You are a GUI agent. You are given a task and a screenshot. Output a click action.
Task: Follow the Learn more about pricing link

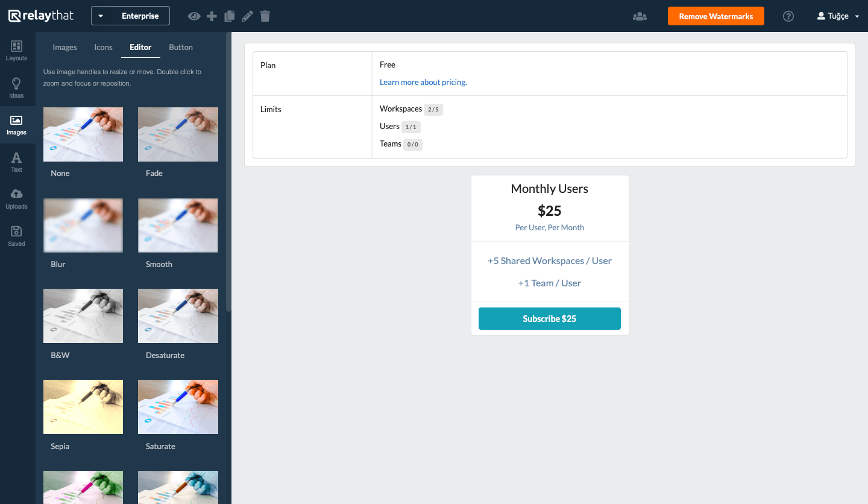click(x=423, y=82)
